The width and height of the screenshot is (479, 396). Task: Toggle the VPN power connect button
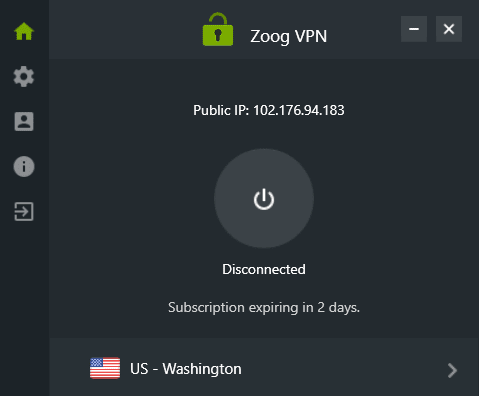(x=264, y=198)
